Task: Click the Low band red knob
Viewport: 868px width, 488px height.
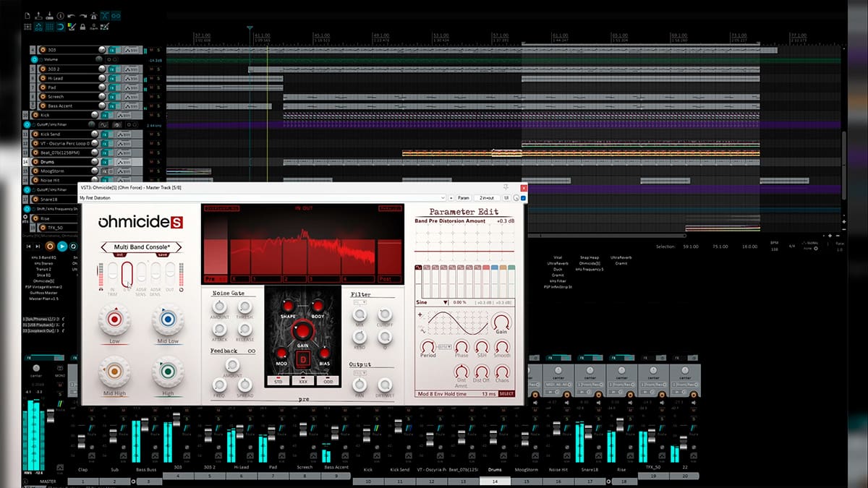Action: click(x=114, y=319)
